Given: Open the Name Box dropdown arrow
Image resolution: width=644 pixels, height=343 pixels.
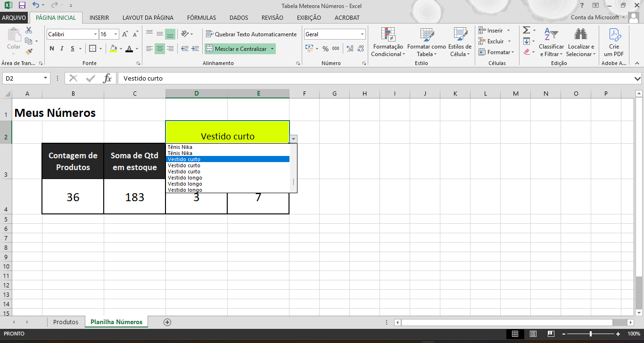Looking at the screenshot, I should click(46, 78).
